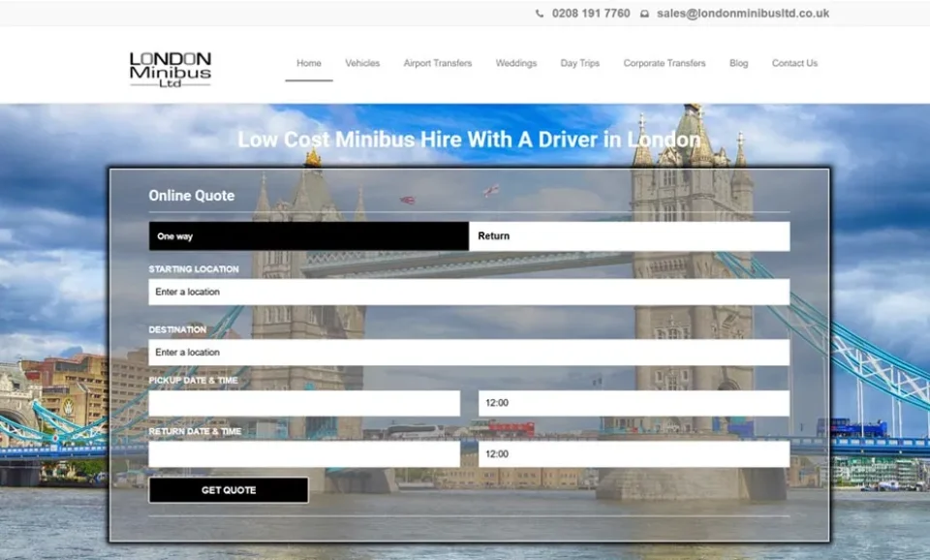Open the Day Trips page
Image resolution: width=930 pixels, height=560 pixels.
pos(580,63)
